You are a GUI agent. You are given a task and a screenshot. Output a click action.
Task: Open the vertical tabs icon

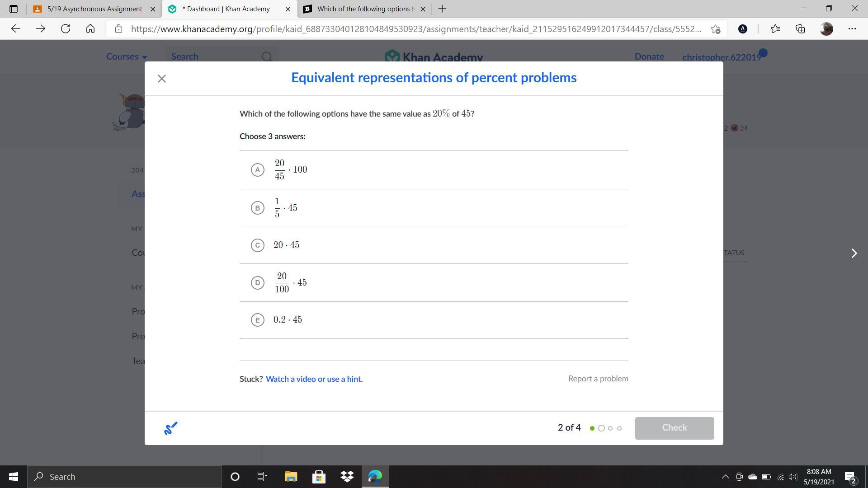[x=13, y=9]
